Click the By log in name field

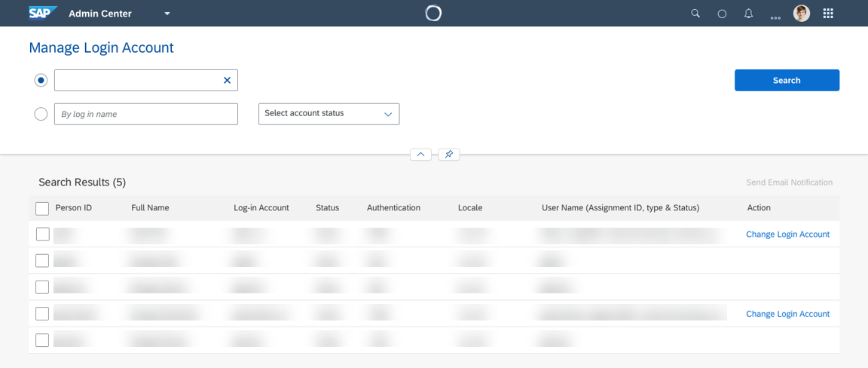point(146,114)
